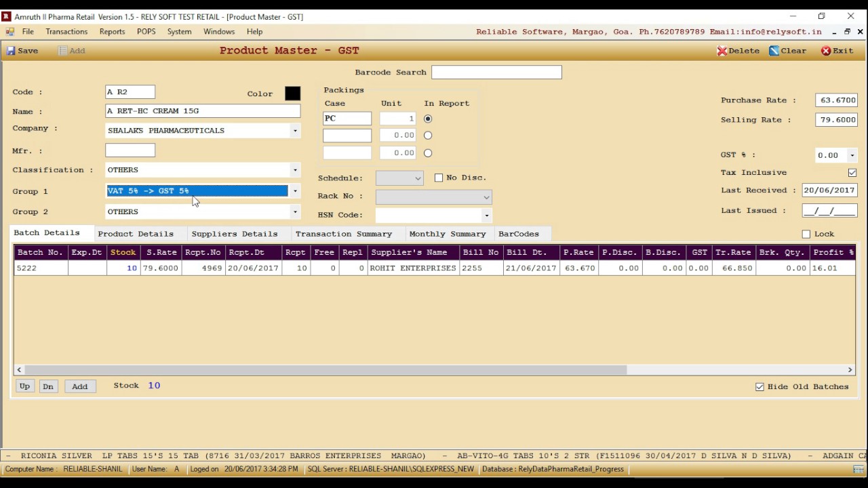Expand the Classification dropdown
Screen dimensions: 868x488
(295, 170)
